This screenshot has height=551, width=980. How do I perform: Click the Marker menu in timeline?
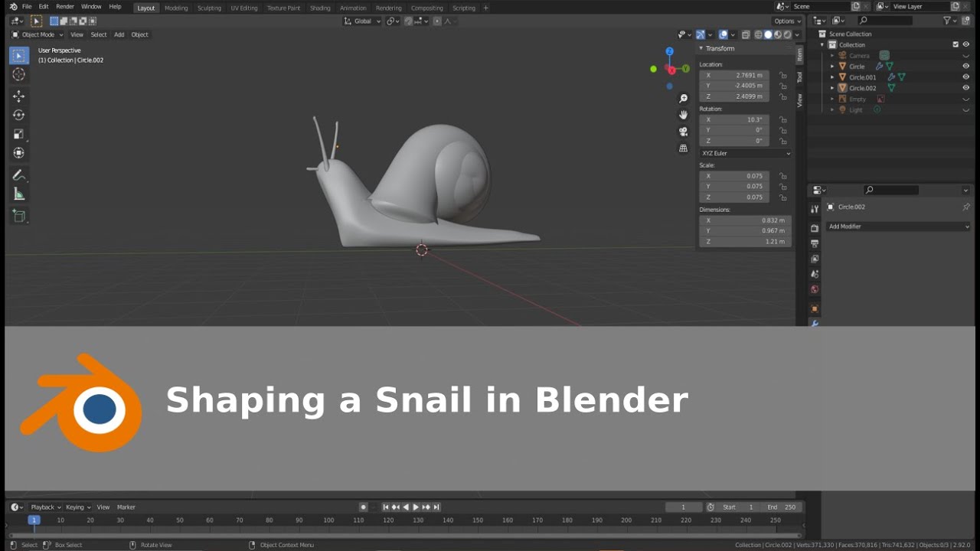coord(126,507)
